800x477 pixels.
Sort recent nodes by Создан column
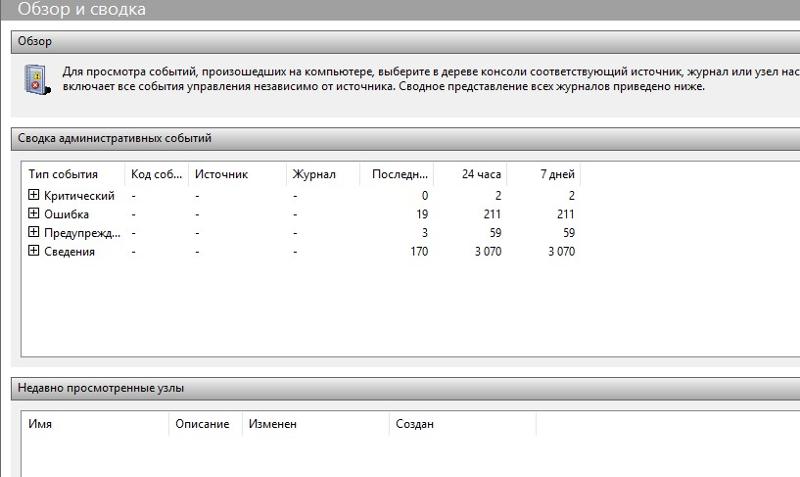click(x=462, y=424)
